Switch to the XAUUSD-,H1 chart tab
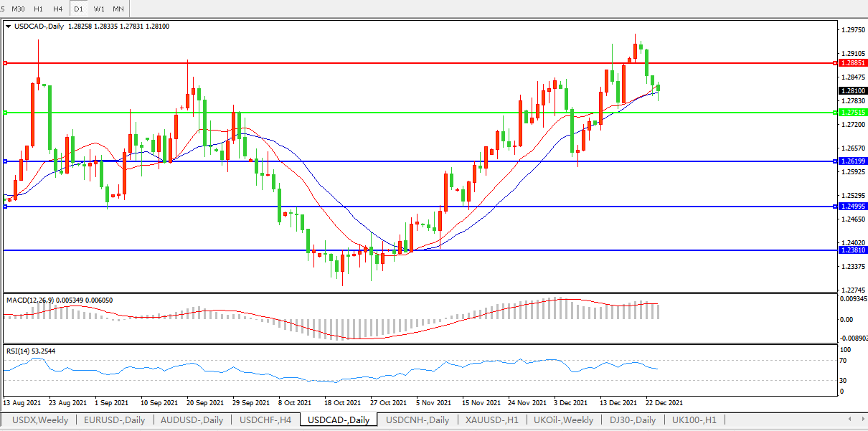 point(491,420)
